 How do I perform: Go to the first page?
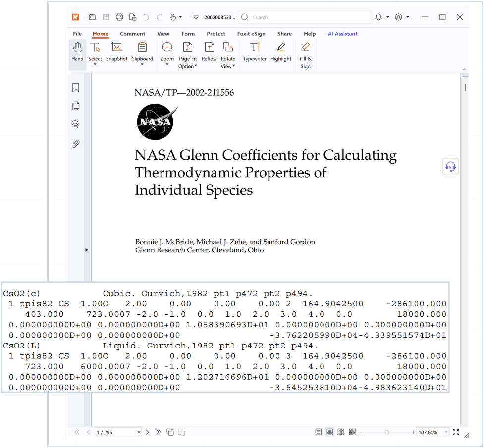77,432
